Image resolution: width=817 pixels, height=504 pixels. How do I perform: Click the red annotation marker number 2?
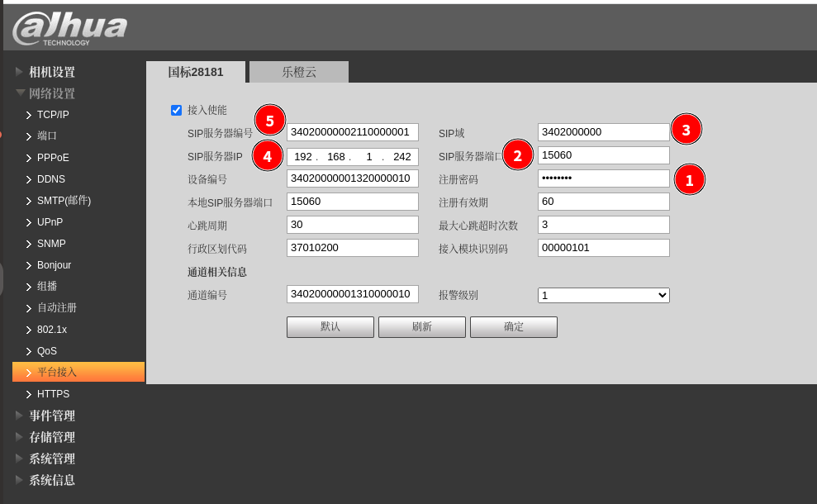(518, 155)
